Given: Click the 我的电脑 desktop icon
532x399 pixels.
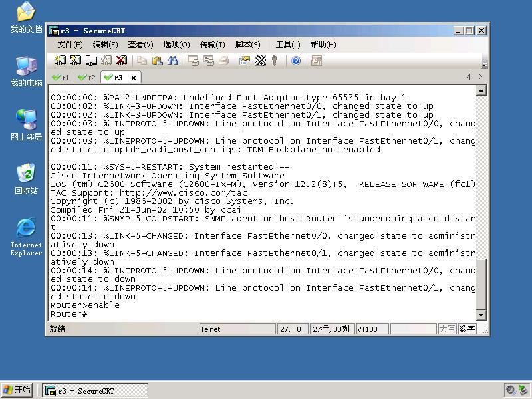Looking at the screenshot, I should point(26,72).
